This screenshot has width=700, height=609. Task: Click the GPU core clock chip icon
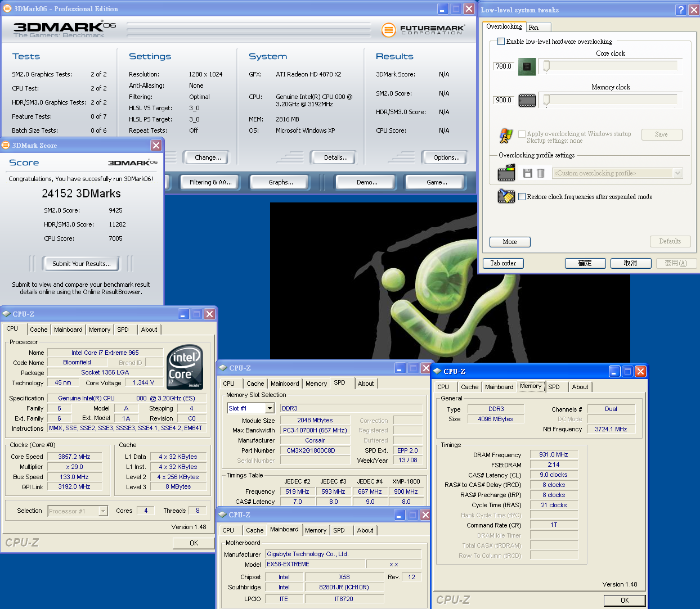pos(527,67)
